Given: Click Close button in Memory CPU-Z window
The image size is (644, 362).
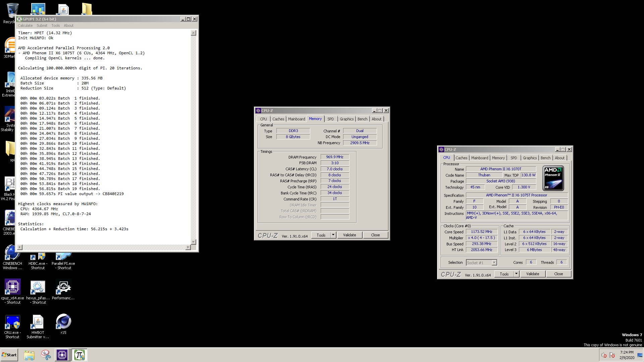Looking at the screenshot, I should 375,235.
